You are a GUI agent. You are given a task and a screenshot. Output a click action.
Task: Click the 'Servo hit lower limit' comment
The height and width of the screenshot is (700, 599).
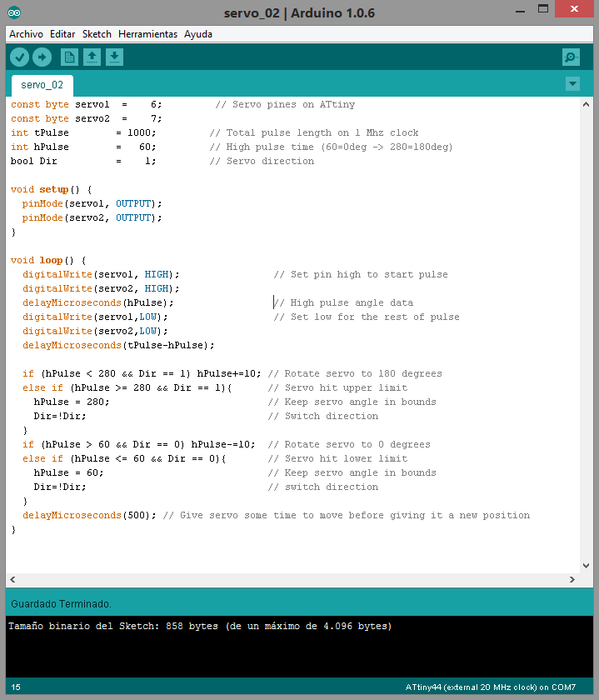(338, 459)
